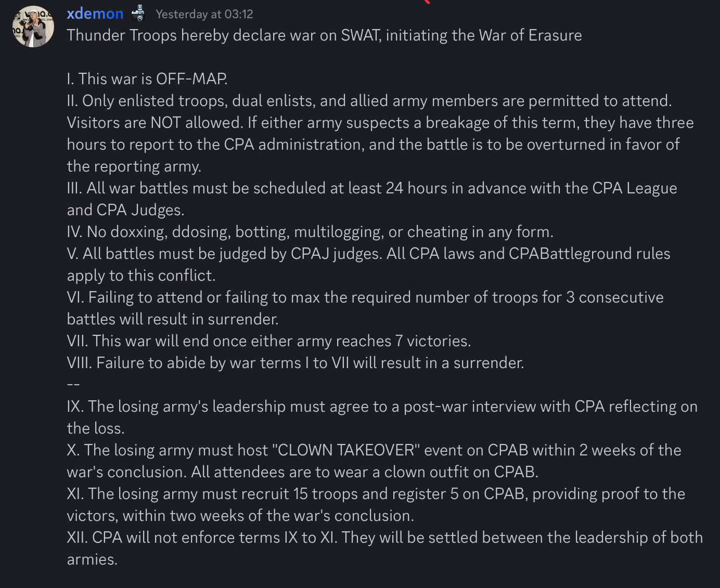Image resolution: width=720 pixels, height=588 pixels.
Task: Open the xdemon username profile
Action: pos(95,14)
